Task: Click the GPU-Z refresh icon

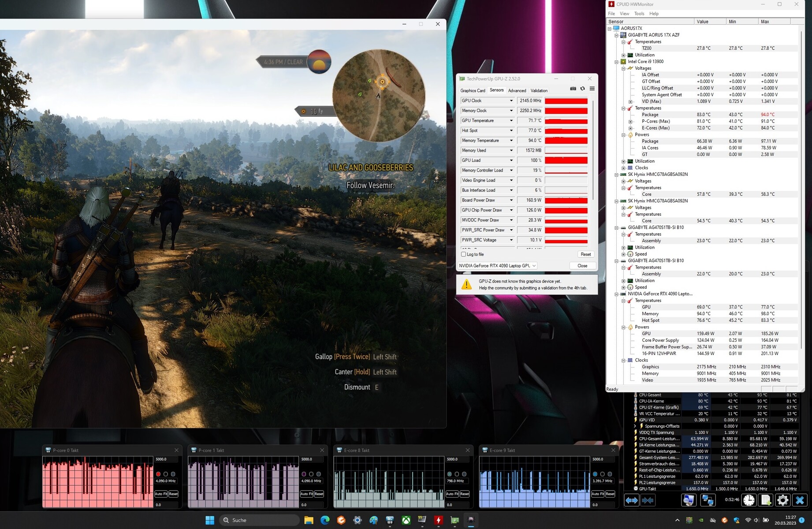Action: pos(582,89)
